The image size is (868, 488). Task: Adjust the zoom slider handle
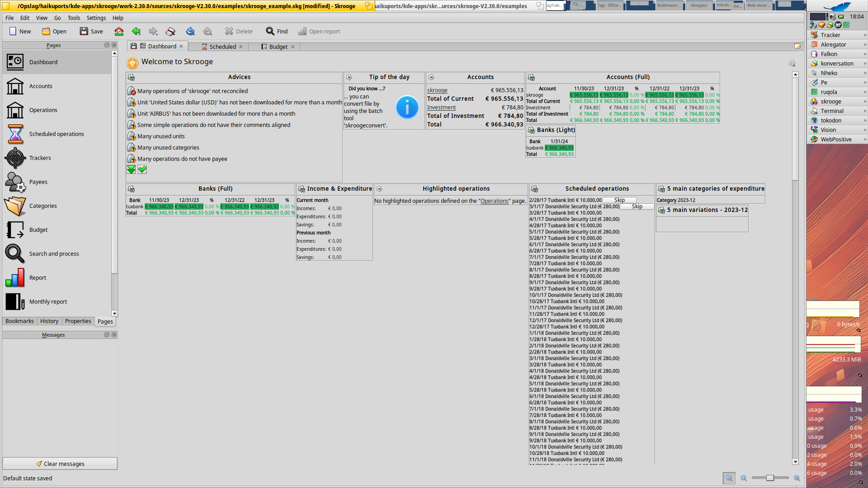click(x=770, y=478)
